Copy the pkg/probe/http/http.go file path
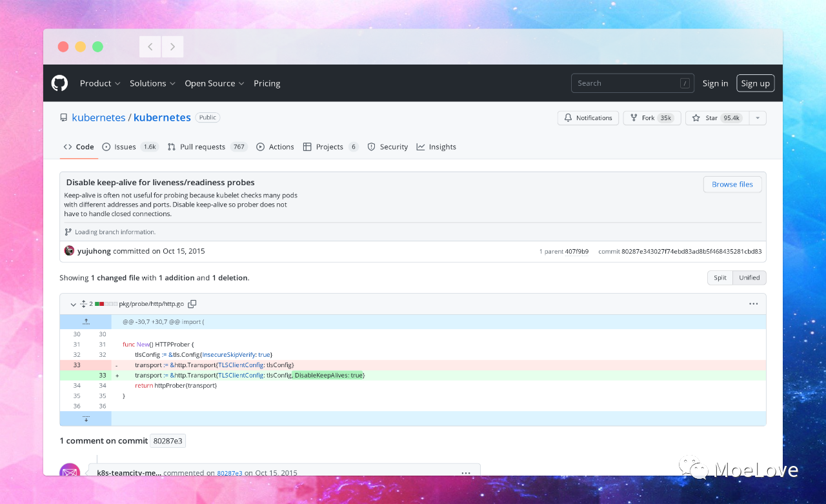The height and width of the screenshot is (504, 826). click(x=192, y=304)
